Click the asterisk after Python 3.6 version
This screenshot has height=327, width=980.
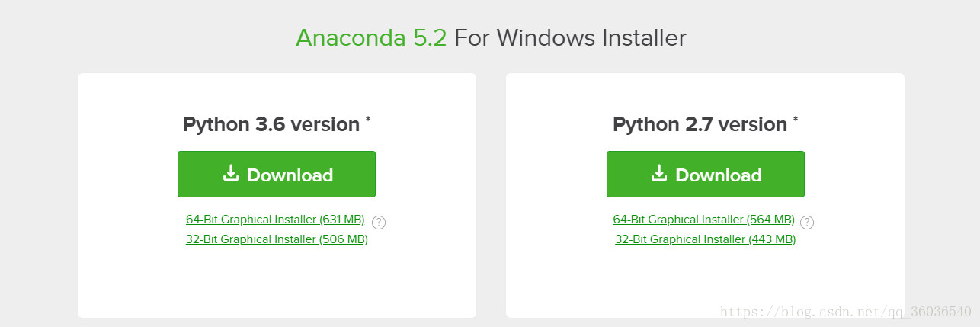click(x=368, y=120)
